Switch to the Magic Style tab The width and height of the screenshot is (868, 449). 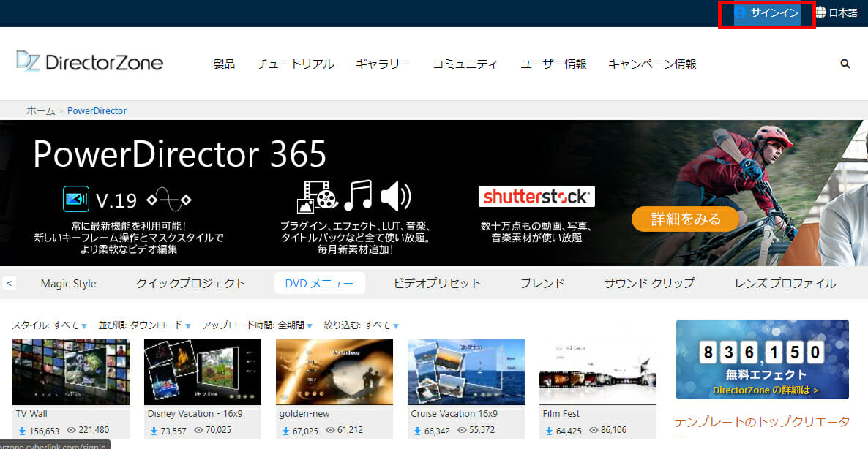coord(68,283)
